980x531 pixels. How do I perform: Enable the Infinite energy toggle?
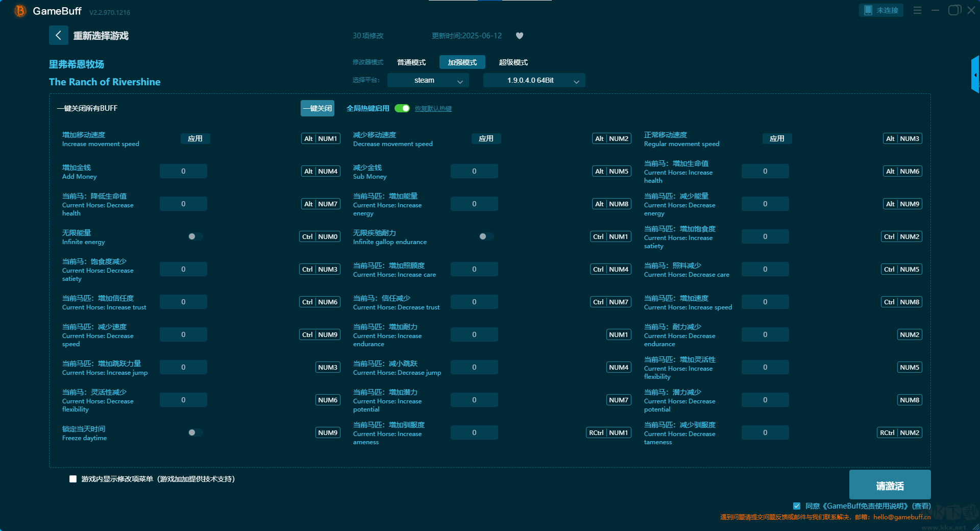(195, 236)
